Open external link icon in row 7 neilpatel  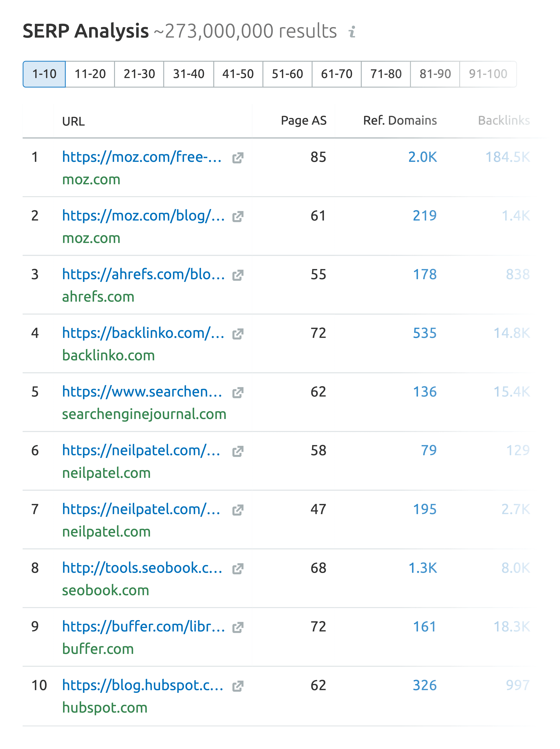(238, 510)
